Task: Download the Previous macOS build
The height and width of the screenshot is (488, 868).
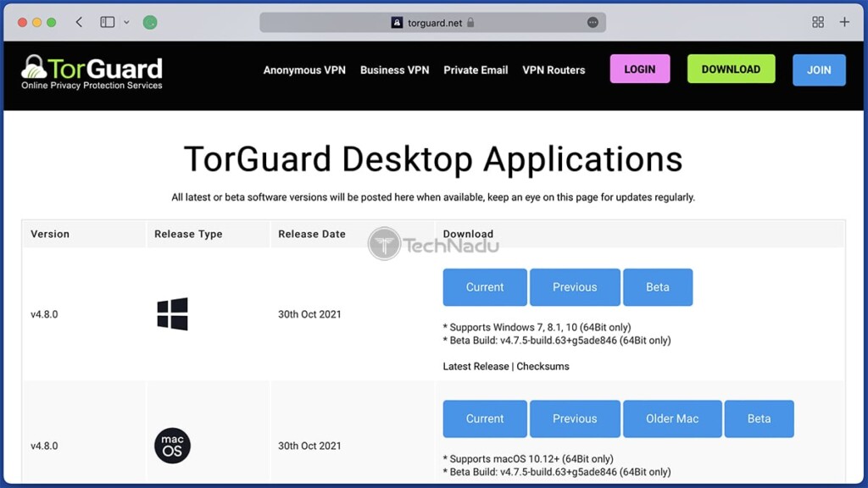Action: click(575, 419)
